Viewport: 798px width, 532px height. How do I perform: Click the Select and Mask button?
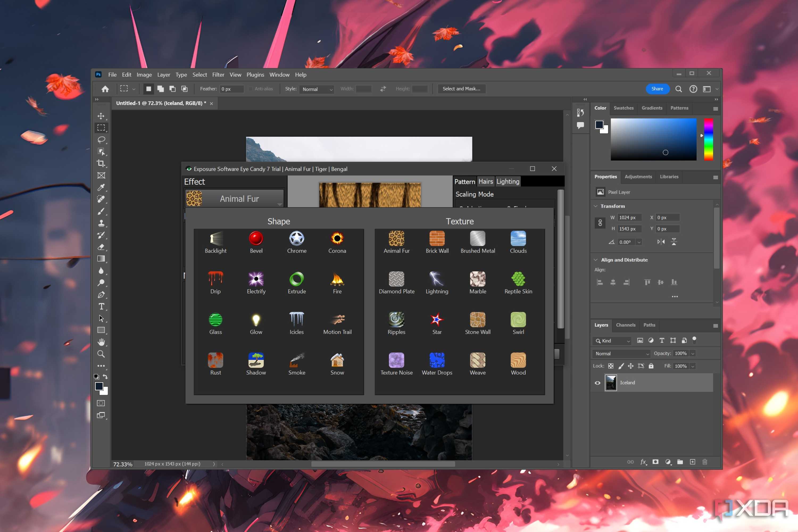point(461,89)
